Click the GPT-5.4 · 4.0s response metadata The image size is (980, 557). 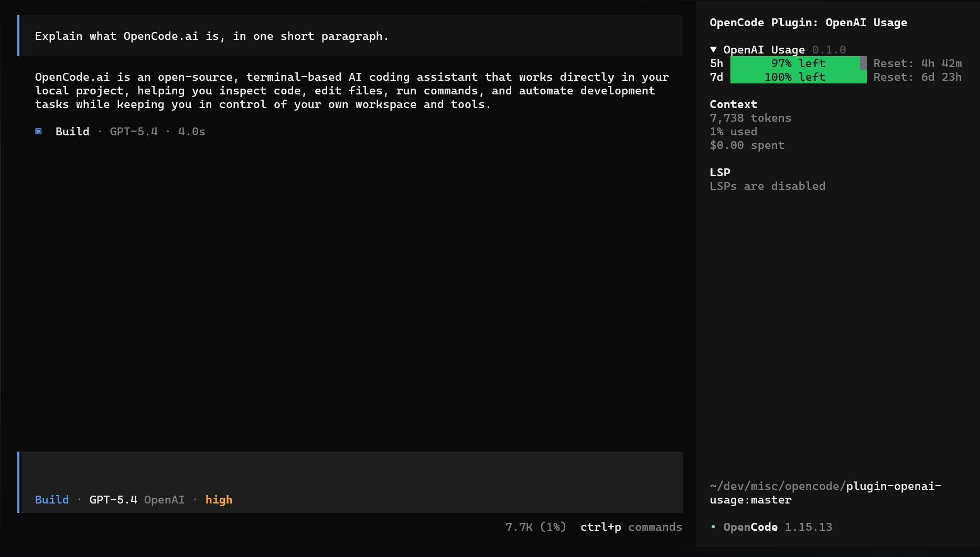pyautogui.click(x=157, y=131)
